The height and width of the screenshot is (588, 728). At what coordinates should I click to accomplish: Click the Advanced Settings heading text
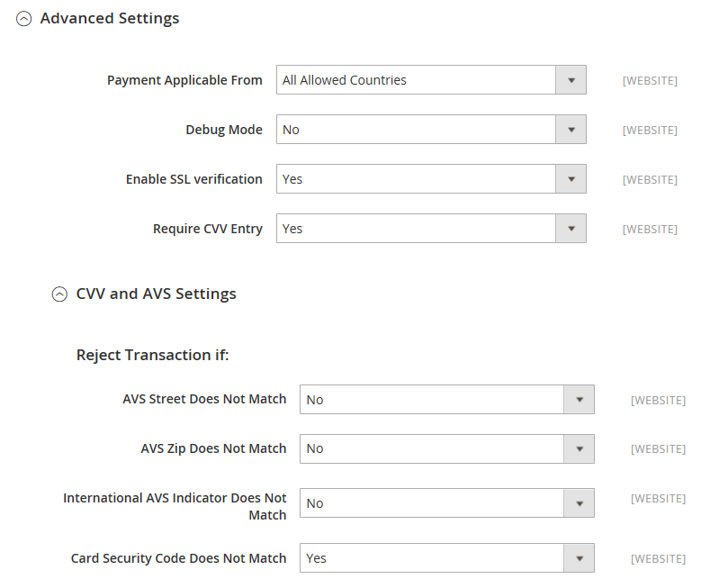coord(110,19)
